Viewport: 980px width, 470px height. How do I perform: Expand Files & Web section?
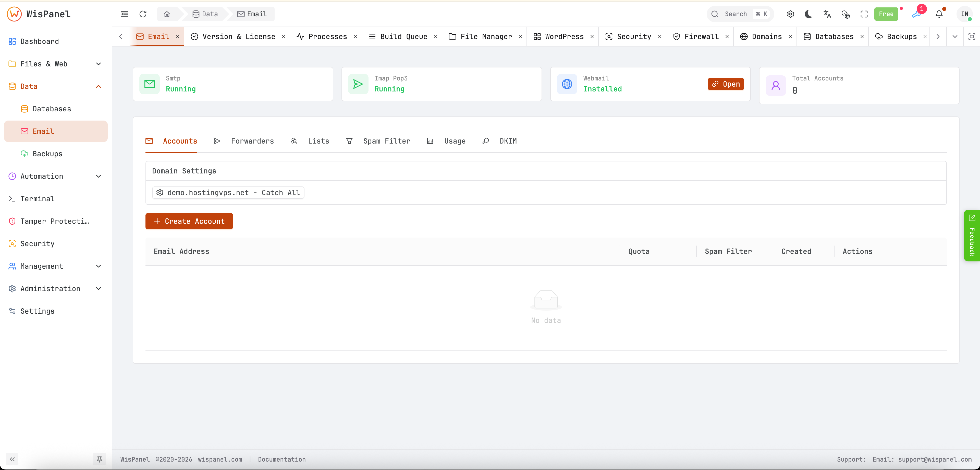coord(56,64)
